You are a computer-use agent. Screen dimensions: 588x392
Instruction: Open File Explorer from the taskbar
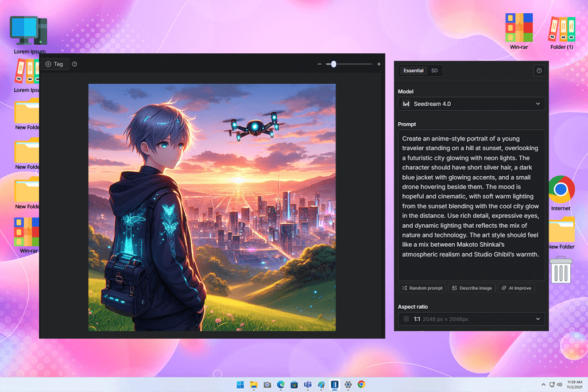click(x=254, y=385)
